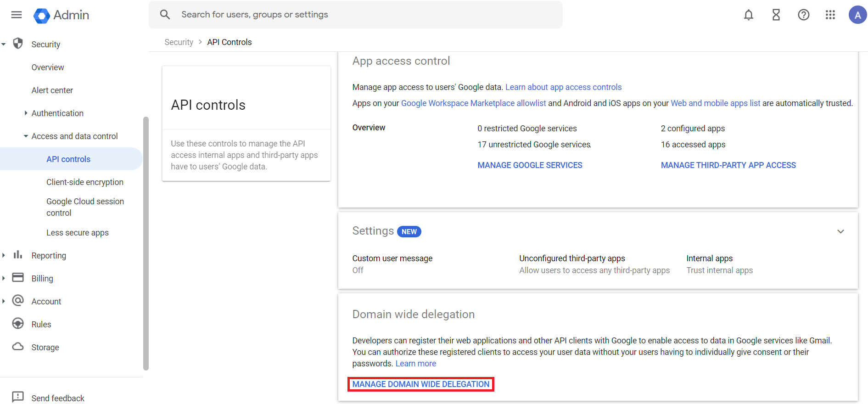Click the '2 configured apps' text
The width and height of the screenshot is (868, 404).
click(693, 129)
